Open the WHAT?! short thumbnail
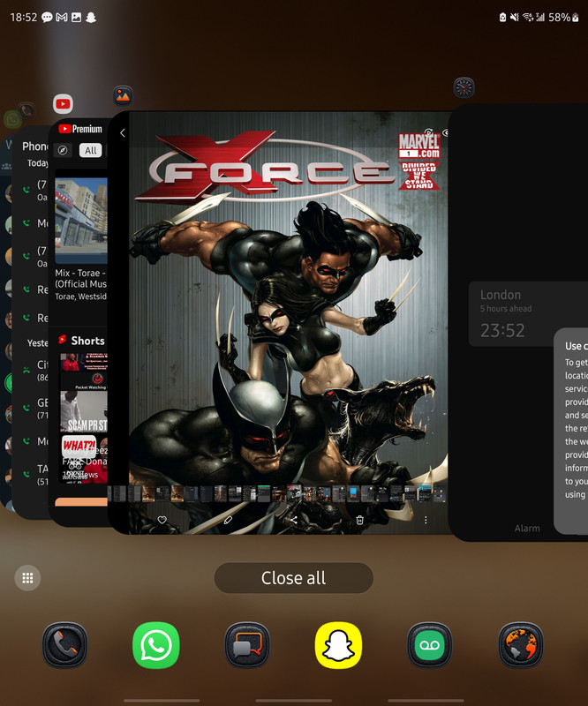The width and height of the screenshot is (588, 706). click(84, 458)
